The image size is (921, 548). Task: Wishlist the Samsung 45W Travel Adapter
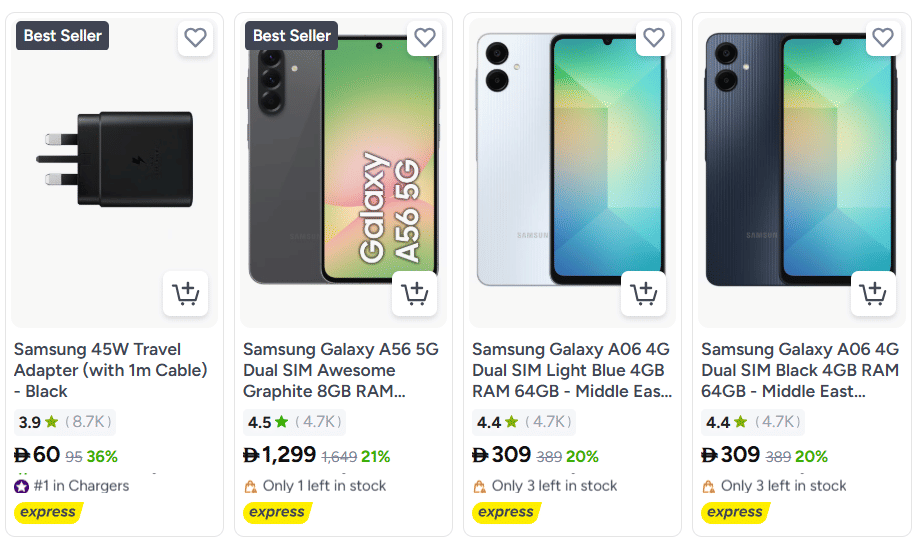pyautogui.click(x=195, y=38)
